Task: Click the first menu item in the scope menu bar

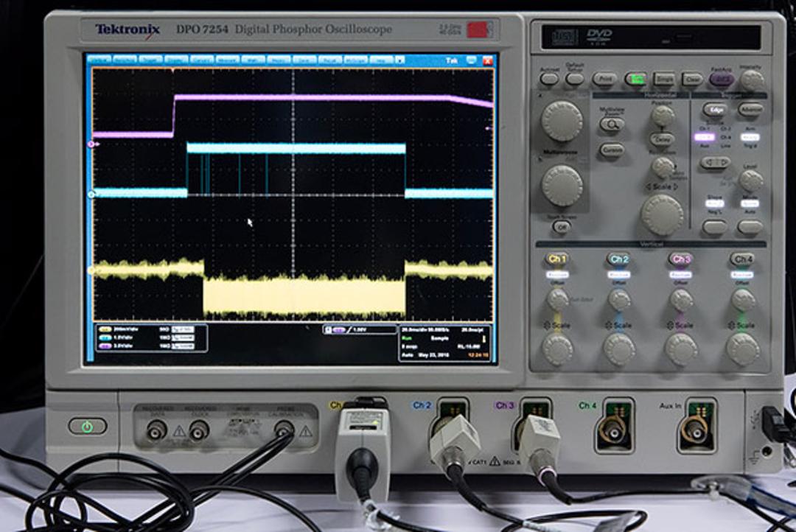Action: (x=99, y=60)
